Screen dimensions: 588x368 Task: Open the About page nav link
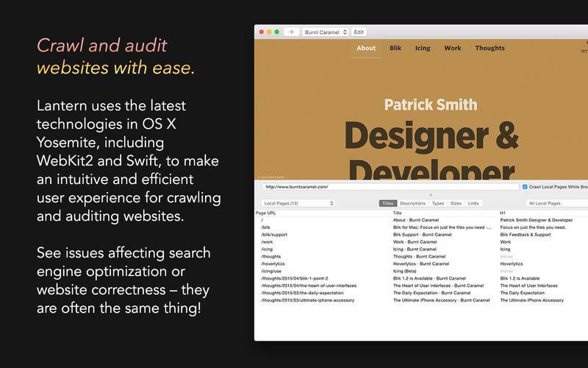pyautogui.click(x=366, y=48)
